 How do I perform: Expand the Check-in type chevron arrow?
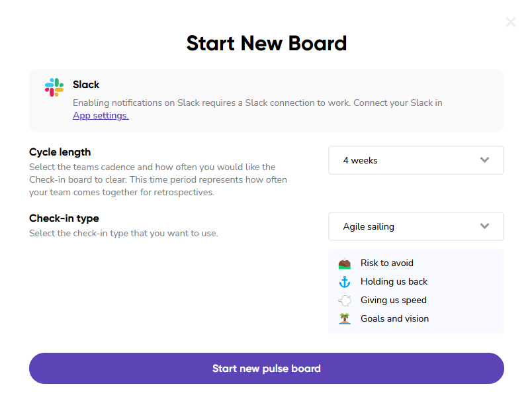tap(484, 226)
